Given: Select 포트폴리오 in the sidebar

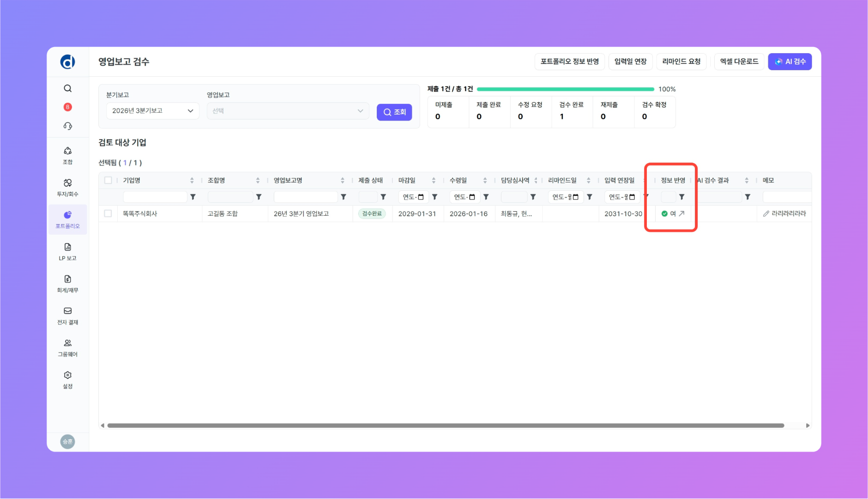Looking at the screenshot, I should point(67,219).
